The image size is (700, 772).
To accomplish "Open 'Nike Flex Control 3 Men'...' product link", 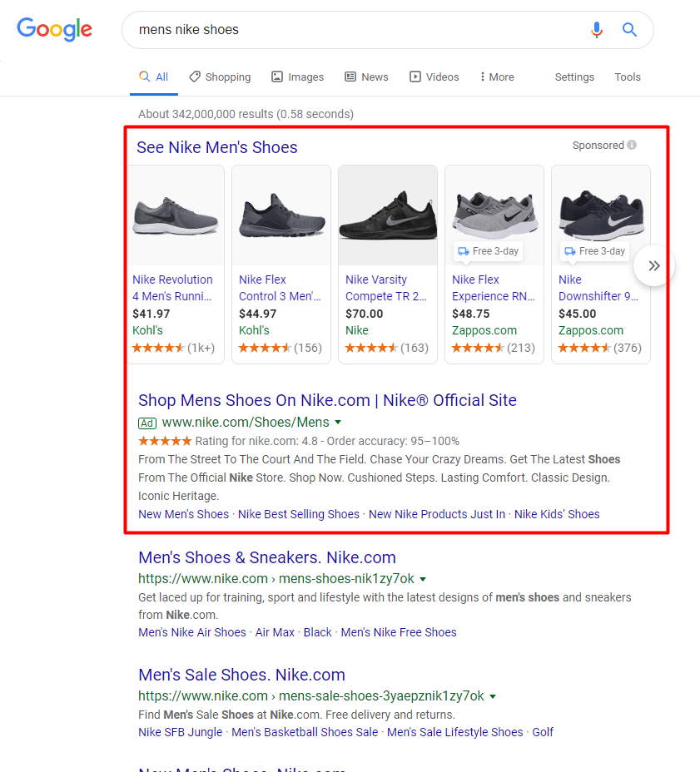I will [280, 288].
